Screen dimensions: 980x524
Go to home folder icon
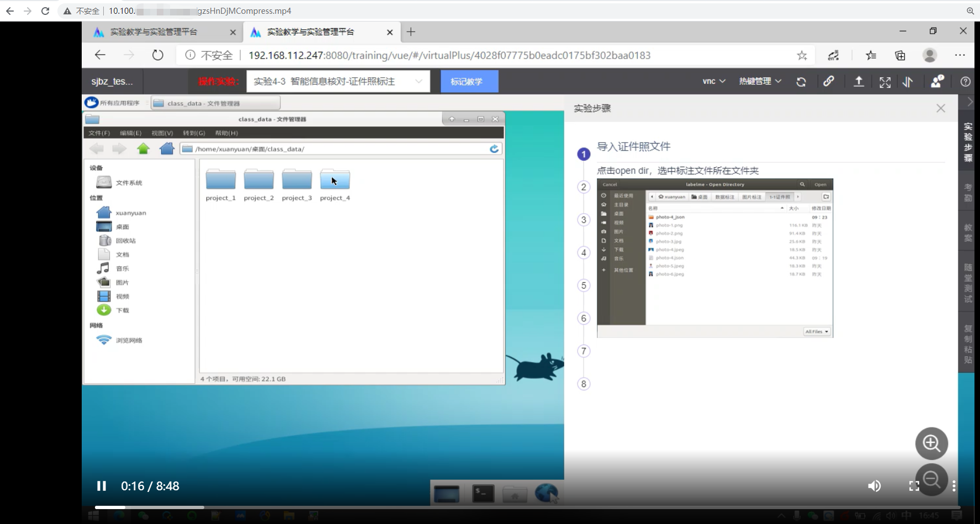pos(167,149)
